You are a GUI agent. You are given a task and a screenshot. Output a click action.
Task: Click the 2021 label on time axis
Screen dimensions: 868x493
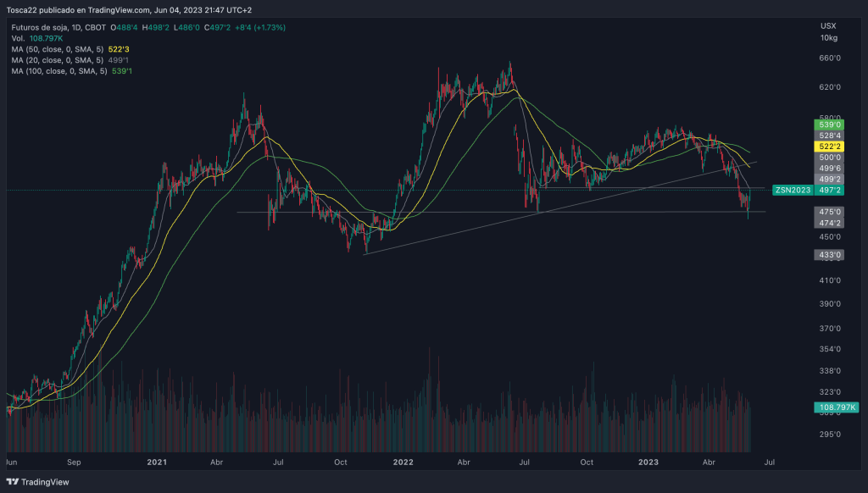click(x=157, y=463)
